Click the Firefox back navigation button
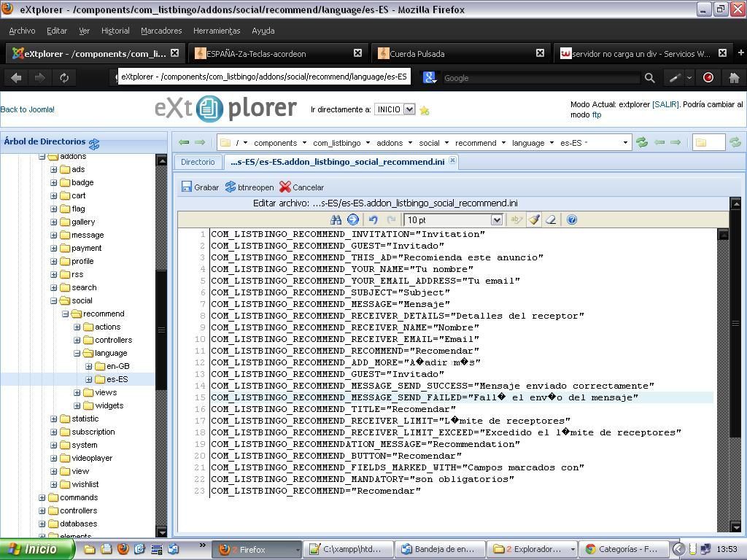 click(16, 77)
